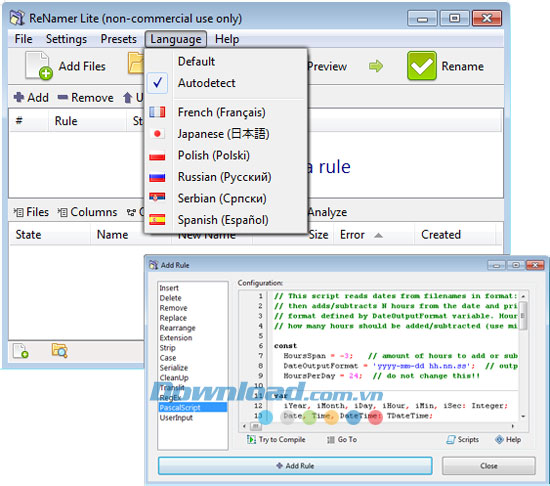Click the Add rule plus icon
550x486 pixels.
pyautogui.click(x=19, y=97)
